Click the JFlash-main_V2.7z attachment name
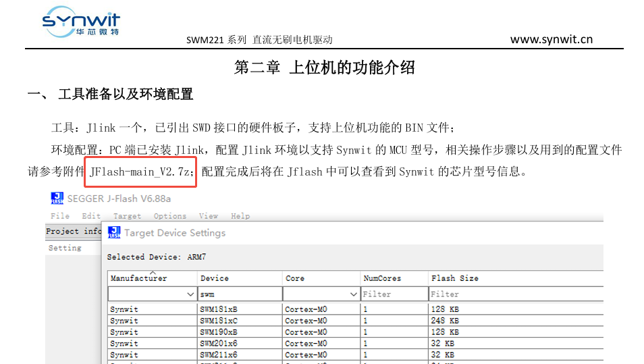This screenshot has height=364, width=644. 140,172
